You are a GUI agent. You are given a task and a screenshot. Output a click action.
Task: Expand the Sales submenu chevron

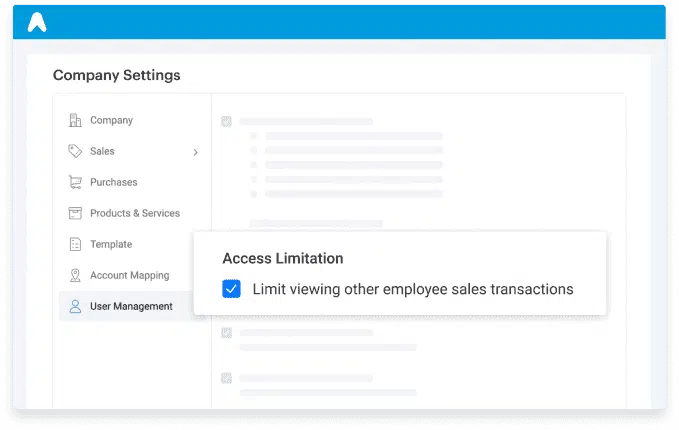pyautogui.click(x=195, y=153)
